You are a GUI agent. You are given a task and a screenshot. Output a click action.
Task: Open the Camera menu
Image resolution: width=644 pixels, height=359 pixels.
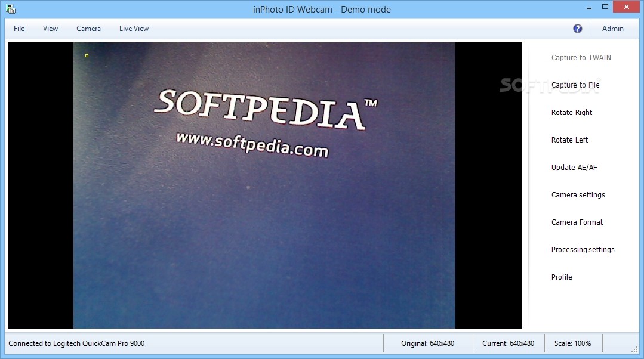tap(88, 28)
